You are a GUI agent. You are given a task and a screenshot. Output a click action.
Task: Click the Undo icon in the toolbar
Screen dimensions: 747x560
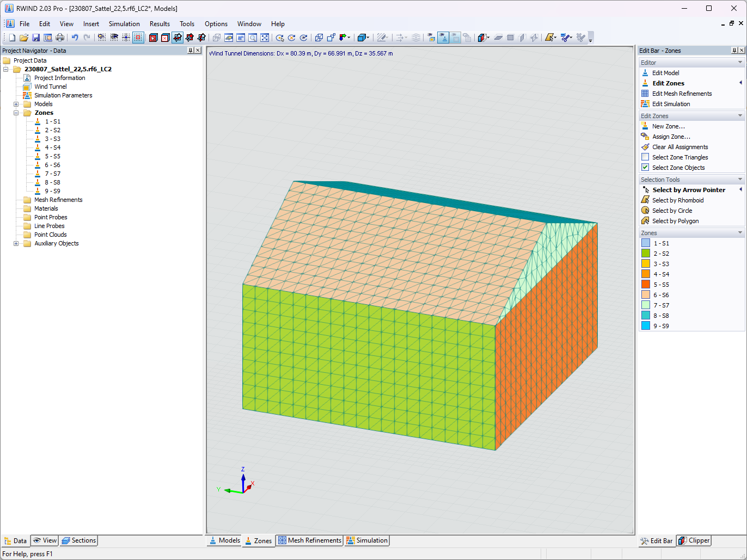click(x=75, y=37)
